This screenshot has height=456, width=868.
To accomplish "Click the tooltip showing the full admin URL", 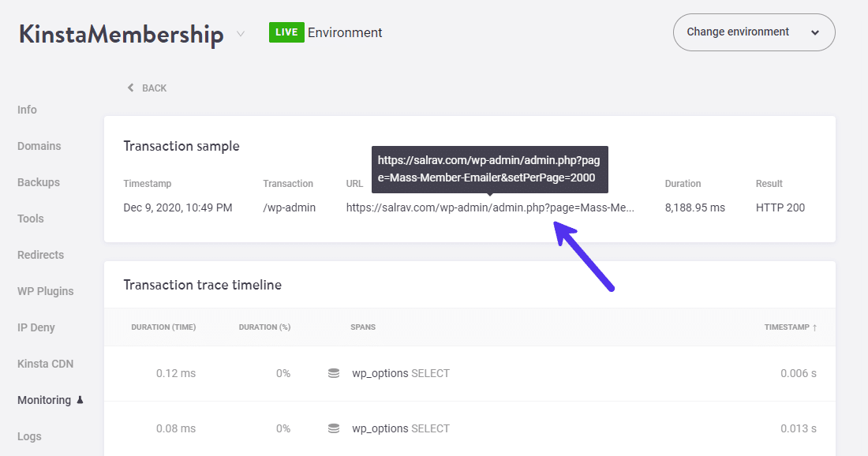I will [x=491, y=169].
